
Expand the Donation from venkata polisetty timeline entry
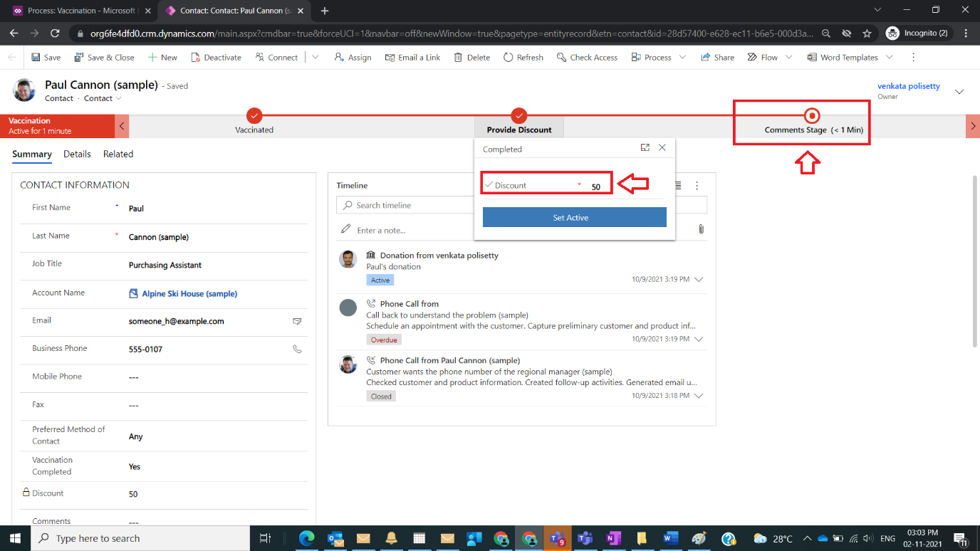pyautogui.click(x=699, y=279)
